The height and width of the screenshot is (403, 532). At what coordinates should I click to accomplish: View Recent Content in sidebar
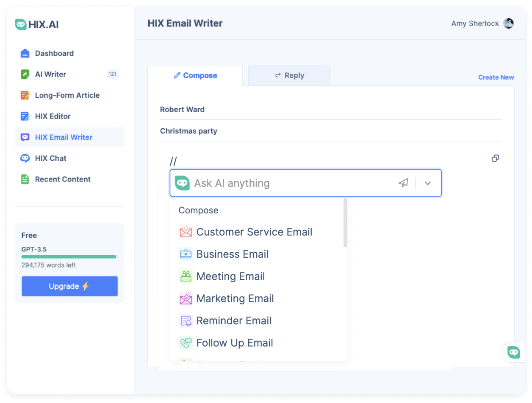[70, 179]
